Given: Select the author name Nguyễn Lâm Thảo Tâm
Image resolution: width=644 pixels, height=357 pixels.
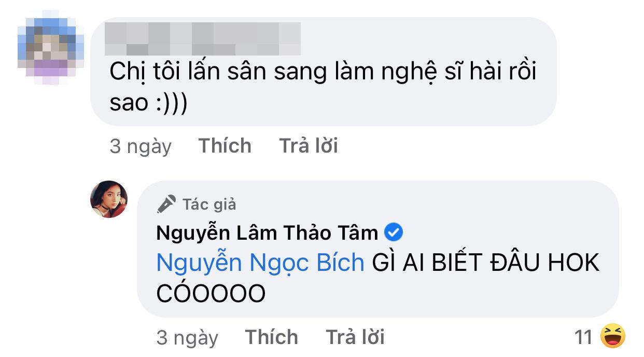Looking at the screenshot, I should click(267, 232).
